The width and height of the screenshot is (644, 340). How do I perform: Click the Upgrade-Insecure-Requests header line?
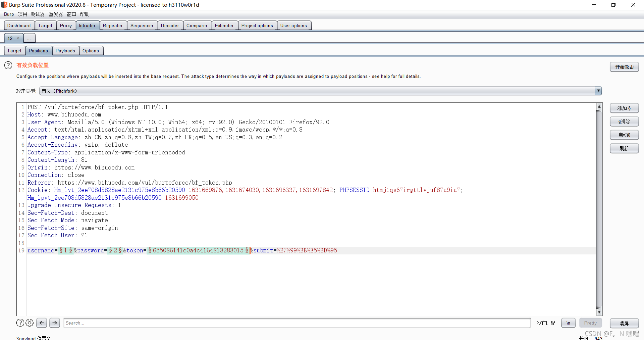click(x=74, y=205)
